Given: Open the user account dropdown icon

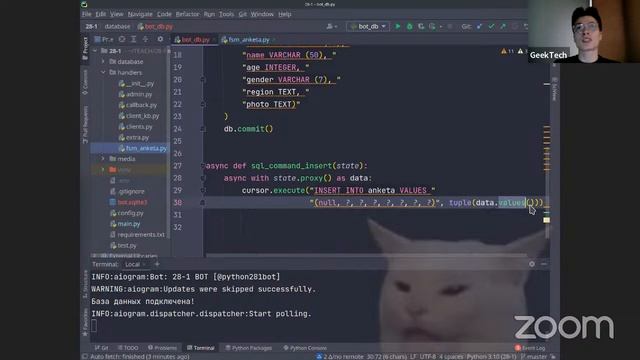Looking at the screenshot, I should pos(332,27).
